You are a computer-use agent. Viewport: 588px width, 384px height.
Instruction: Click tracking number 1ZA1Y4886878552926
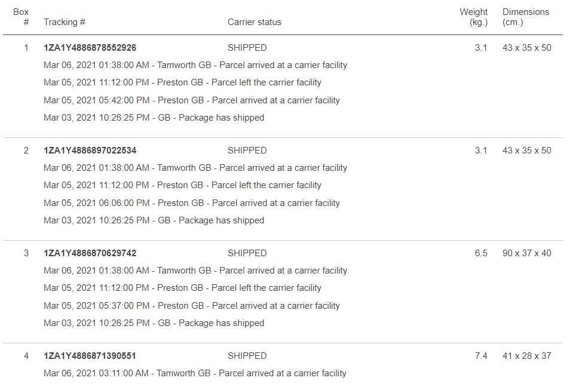click(90, 48)
